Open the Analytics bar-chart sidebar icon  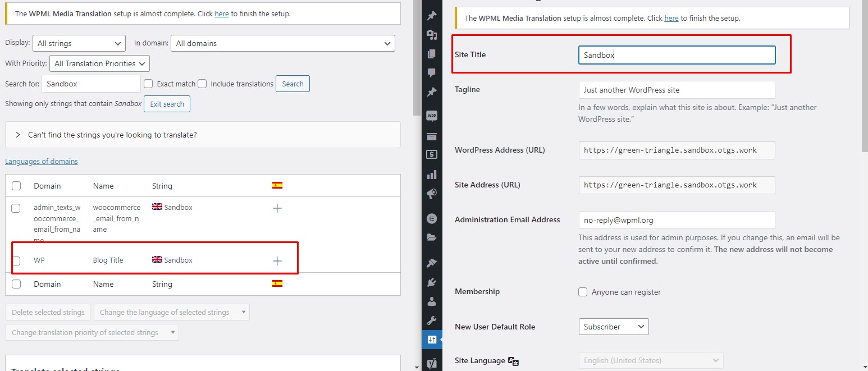tap(432, 175)
